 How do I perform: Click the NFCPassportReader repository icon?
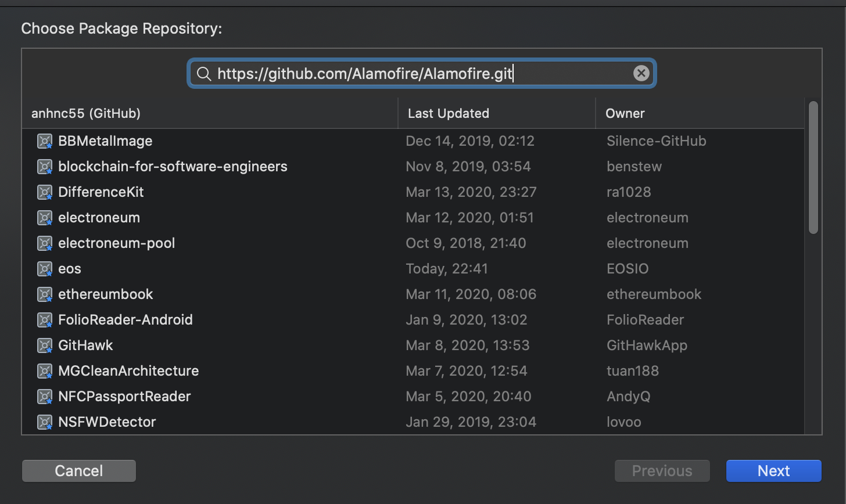(x=45, y=397)
